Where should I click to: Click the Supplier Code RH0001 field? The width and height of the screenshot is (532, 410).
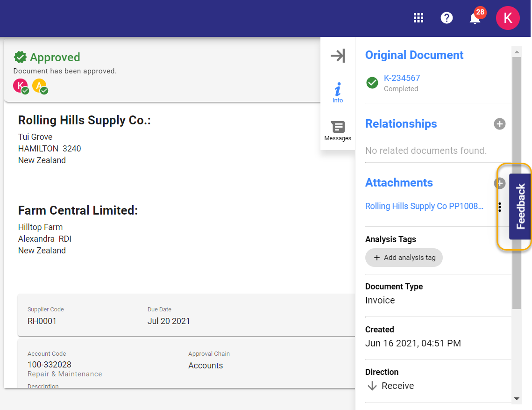42,321
